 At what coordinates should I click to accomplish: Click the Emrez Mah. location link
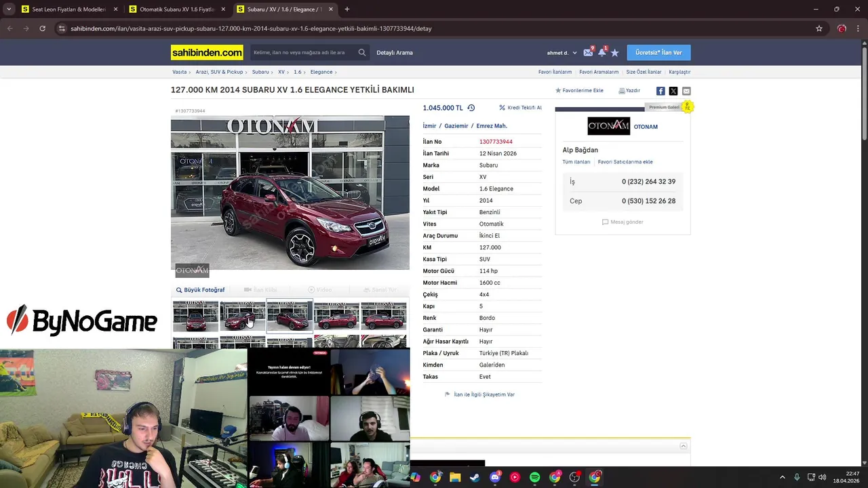[x=492, y=126]
